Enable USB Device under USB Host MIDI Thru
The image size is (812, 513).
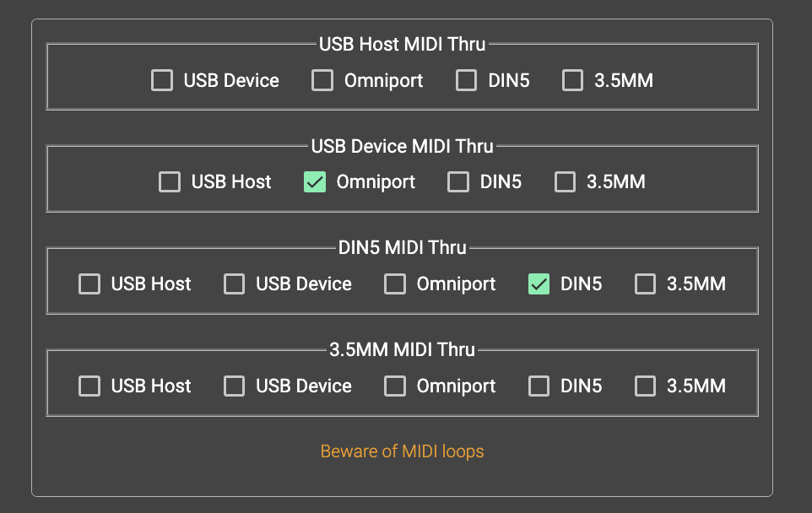tap(162, 81)
